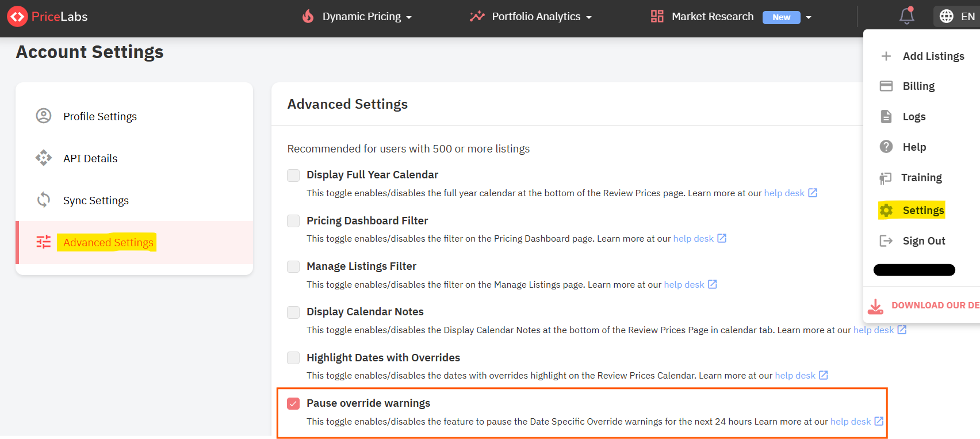Turn on Display Calendar Notes checkbox

pos(293,312)
